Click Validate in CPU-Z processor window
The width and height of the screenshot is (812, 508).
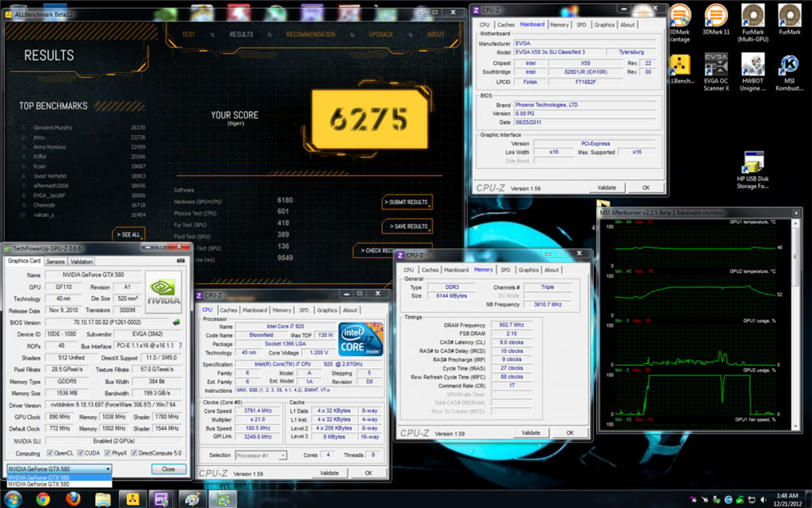pos(329,473)
